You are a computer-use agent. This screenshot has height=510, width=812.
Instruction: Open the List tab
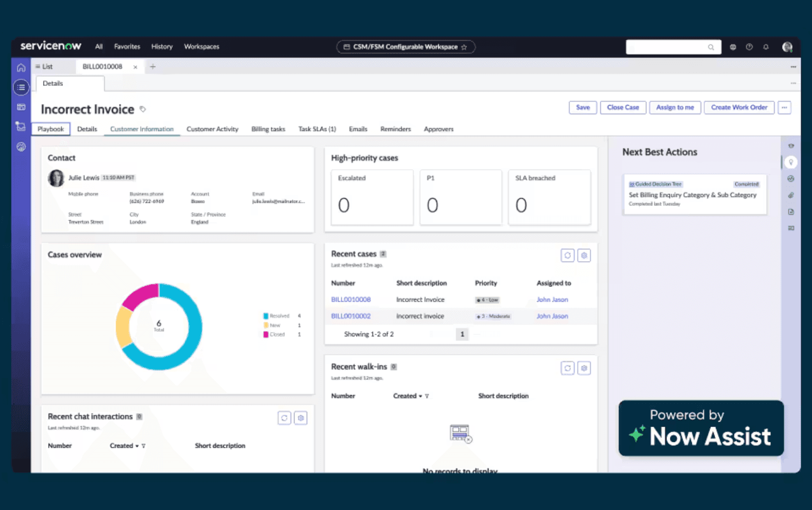(45, 67)
